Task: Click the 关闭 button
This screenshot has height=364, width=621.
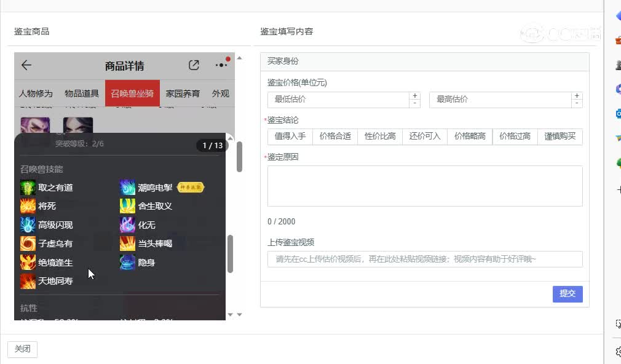Action: [x=22, y=349]
